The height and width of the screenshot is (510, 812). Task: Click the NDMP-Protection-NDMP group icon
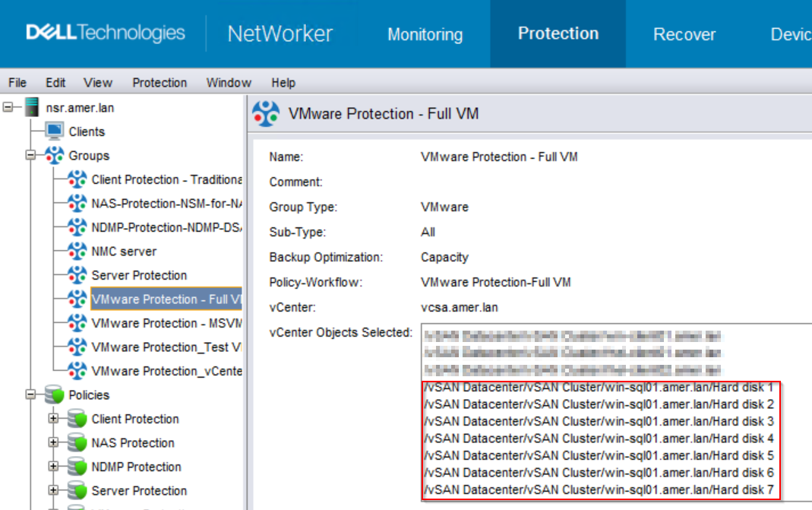[77, 227]
